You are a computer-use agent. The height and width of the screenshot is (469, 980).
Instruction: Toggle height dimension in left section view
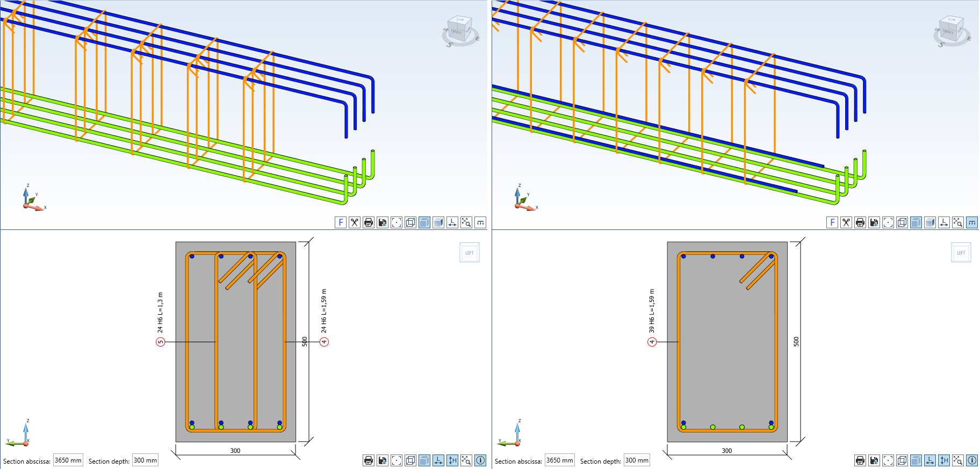pos(452,460)
